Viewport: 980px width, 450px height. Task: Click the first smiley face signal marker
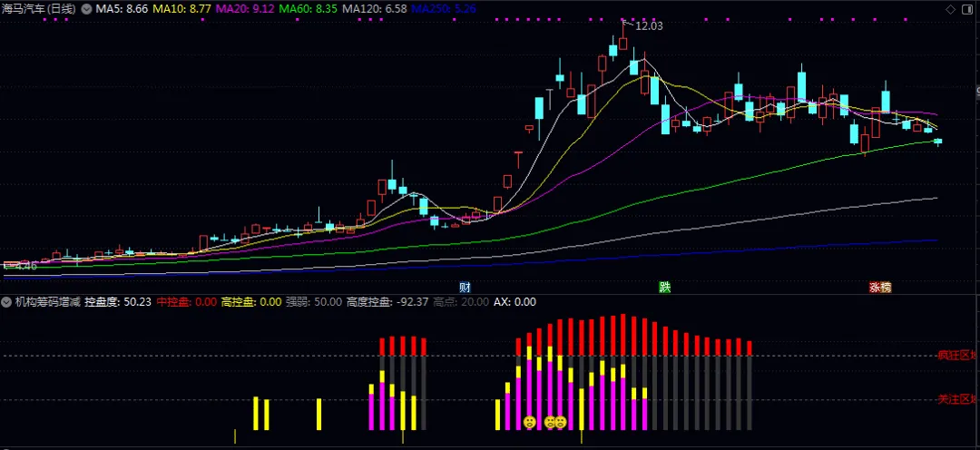[x=529, y=422]
